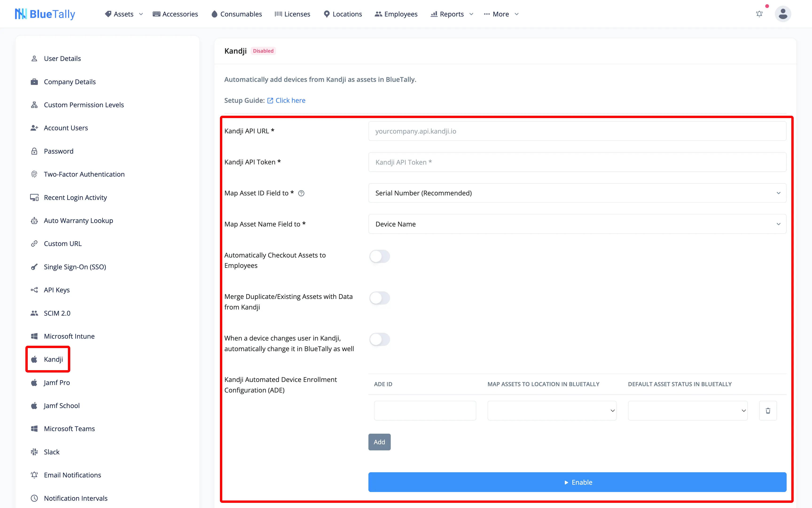
Task: Open the user profile avatar menu
Action: point(783,14)
